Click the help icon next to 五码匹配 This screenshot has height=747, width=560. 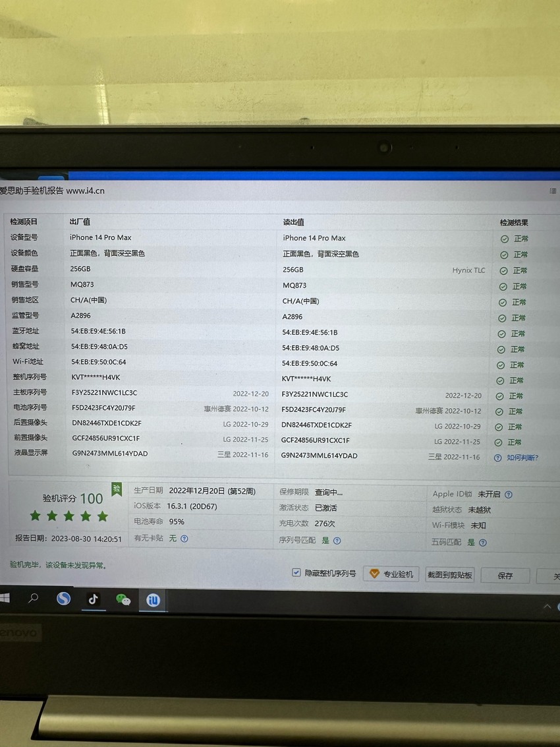click(x=483, y=543)
